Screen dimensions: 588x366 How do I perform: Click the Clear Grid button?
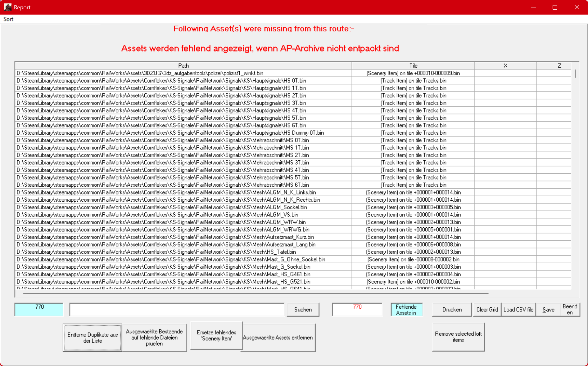click(487, 310)
